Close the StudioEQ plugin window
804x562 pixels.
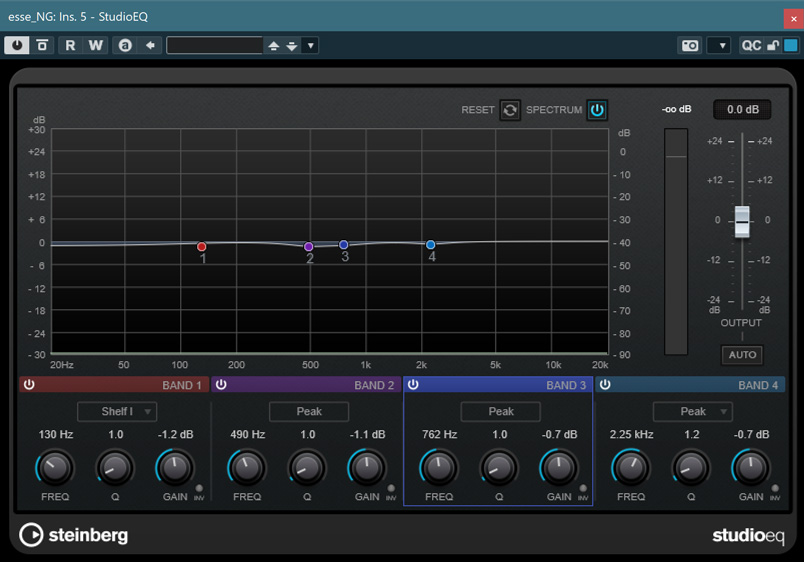[793, 19]
